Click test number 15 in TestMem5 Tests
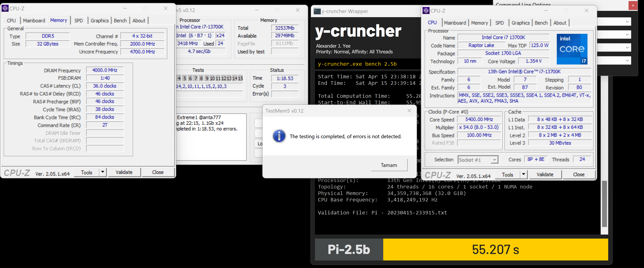Viewport: 644px width, 268px height. tap(240, 78)
